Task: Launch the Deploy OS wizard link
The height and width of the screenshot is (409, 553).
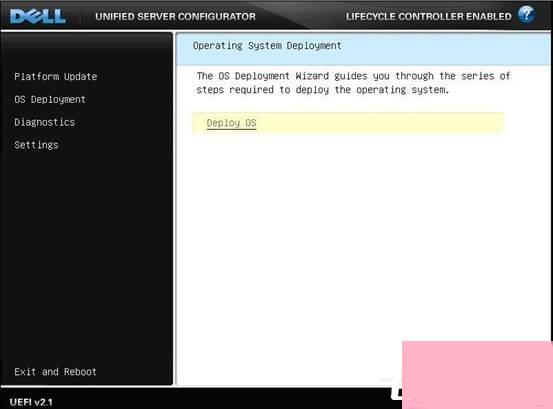Action: tap(231, 123)
